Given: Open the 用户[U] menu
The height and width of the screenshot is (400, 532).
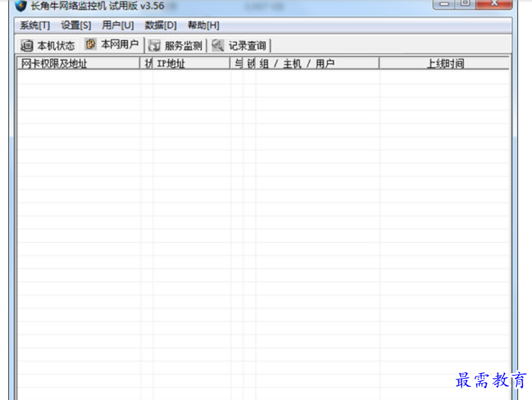Looking at the screenshot, I should pos(118,25).
